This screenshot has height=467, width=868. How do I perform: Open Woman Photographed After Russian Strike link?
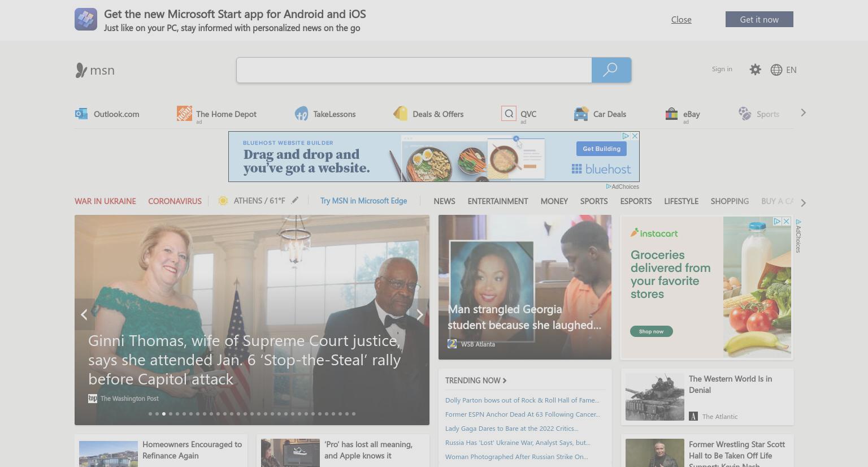(x=517, y=457)
